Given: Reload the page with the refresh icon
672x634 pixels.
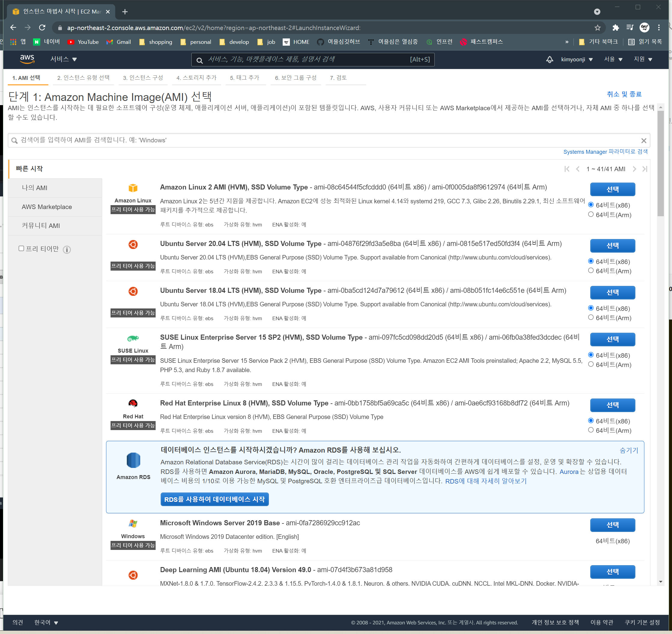Looking at the screenshot, I should [x=42, y=28].
